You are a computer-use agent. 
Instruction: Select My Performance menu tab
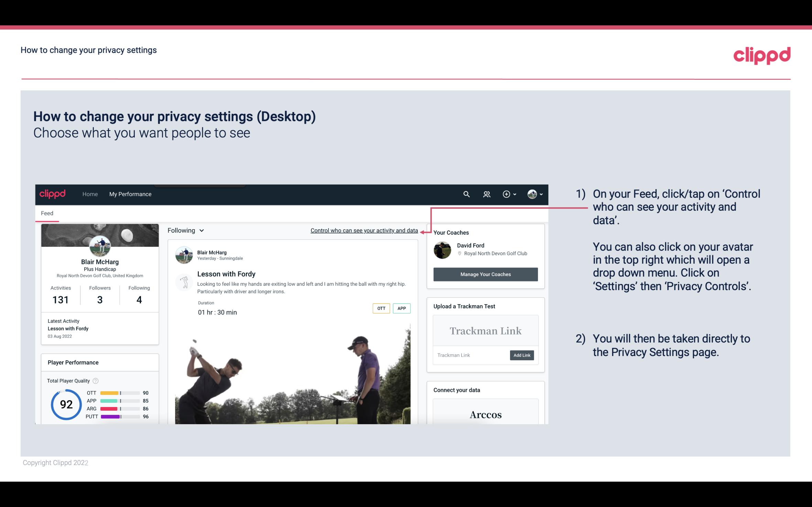(130, 194)
